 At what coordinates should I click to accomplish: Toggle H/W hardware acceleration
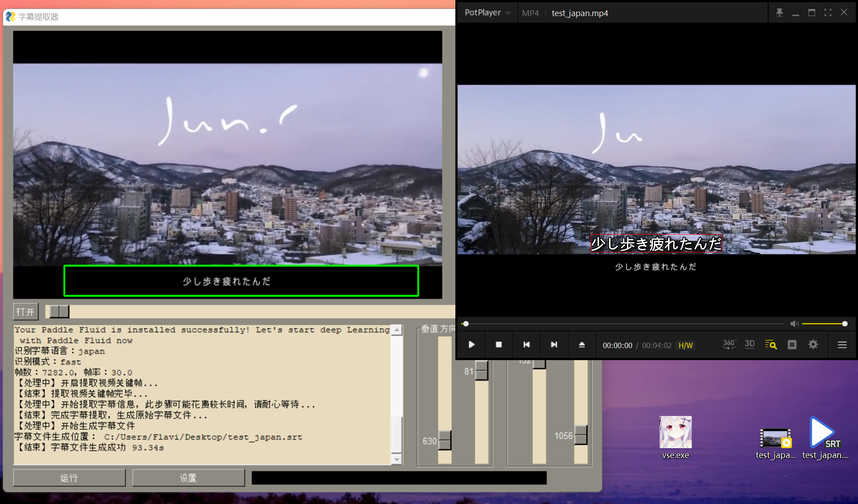685,345
